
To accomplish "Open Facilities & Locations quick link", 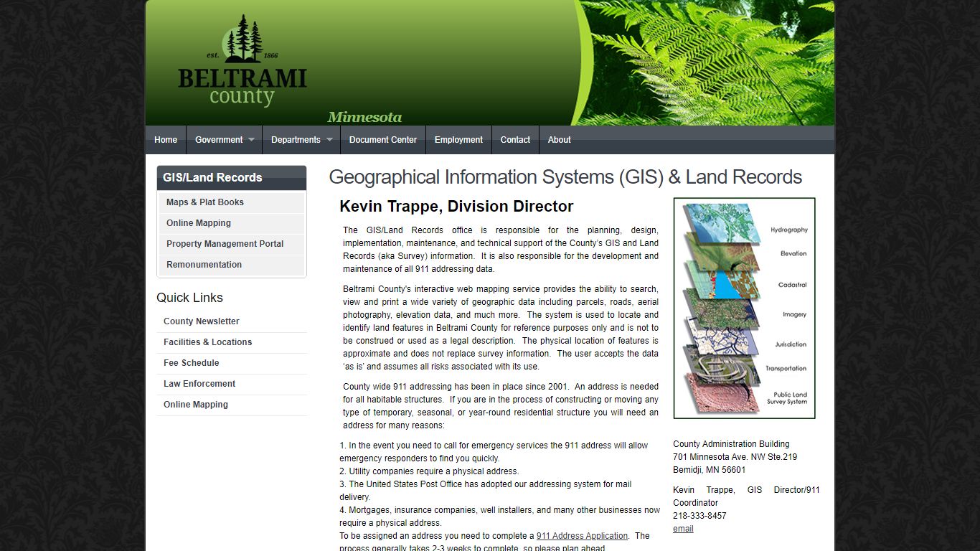I will click(232, 342).
